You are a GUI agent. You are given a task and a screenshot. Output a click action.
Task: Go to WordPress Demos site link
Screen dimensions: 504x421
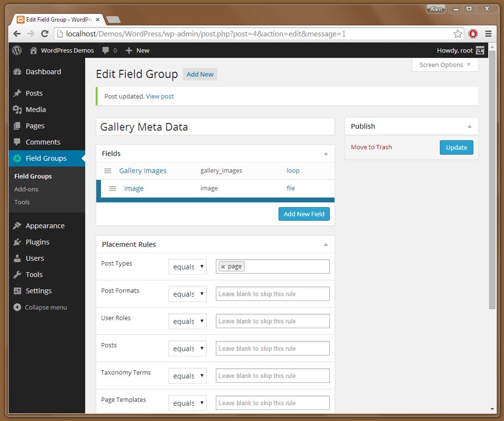click(67, 51)
